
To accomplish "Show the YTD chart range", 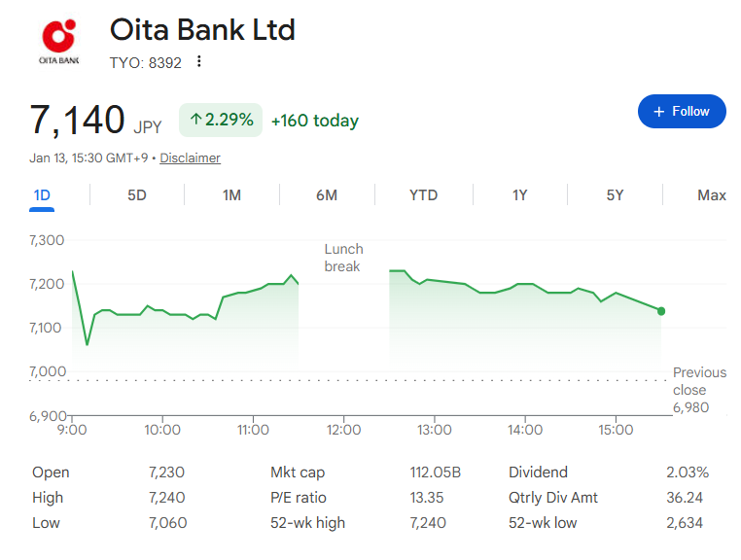I will pyautogui.click(x=423, y=195).
